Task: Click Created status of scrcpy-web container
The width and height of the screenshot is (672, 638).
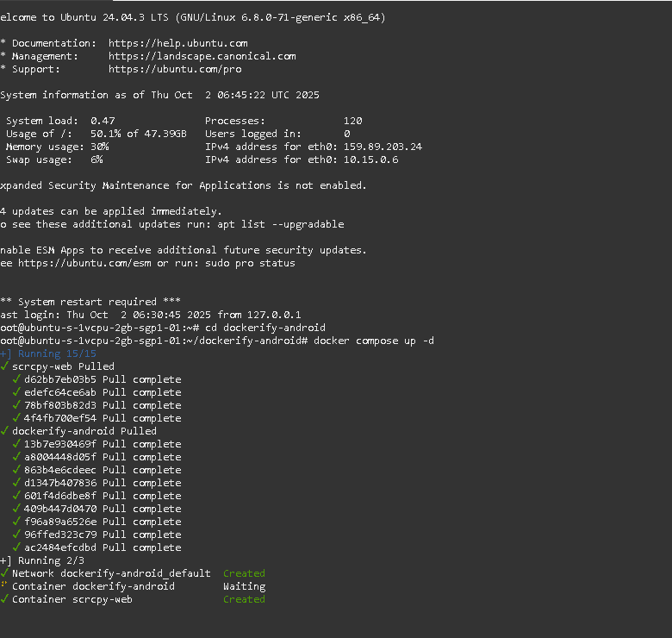Action: [245, 599]
